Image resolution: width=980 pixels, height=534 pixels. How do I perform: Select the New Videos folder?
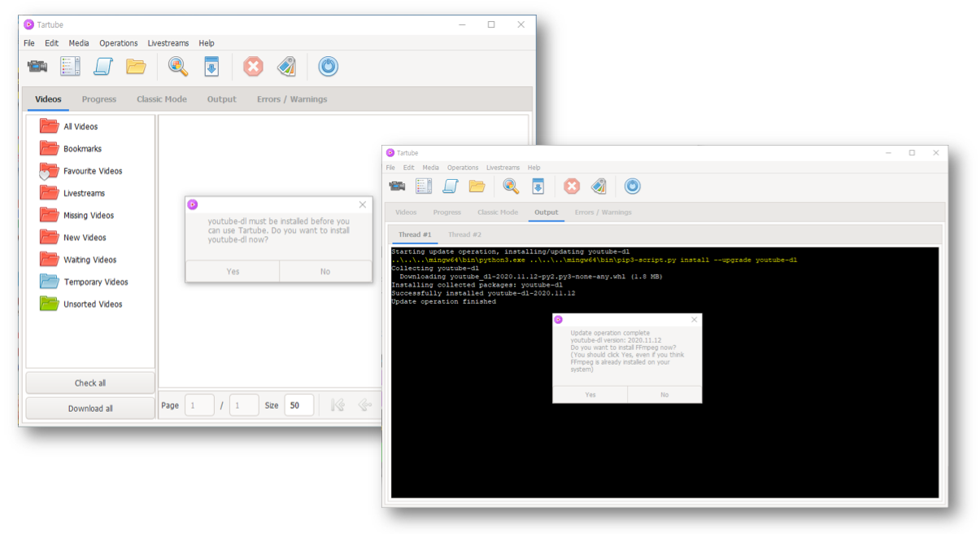point(85,238)
